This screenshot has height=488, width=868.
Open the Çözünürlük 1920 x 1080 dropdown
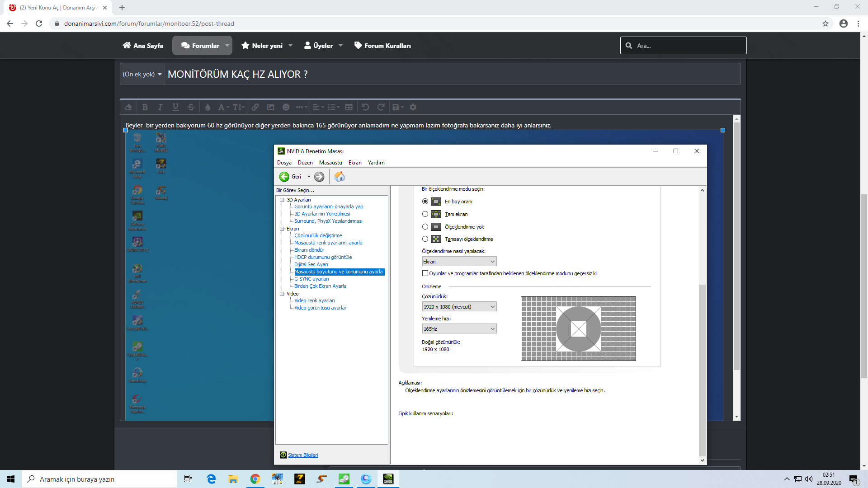[459, 307]
